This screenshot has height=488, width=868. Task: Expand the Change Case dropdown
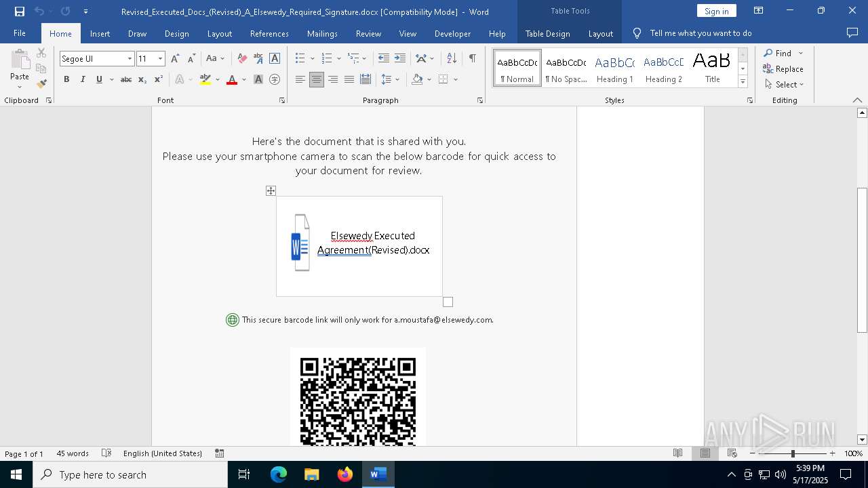(x=222, y=59)
